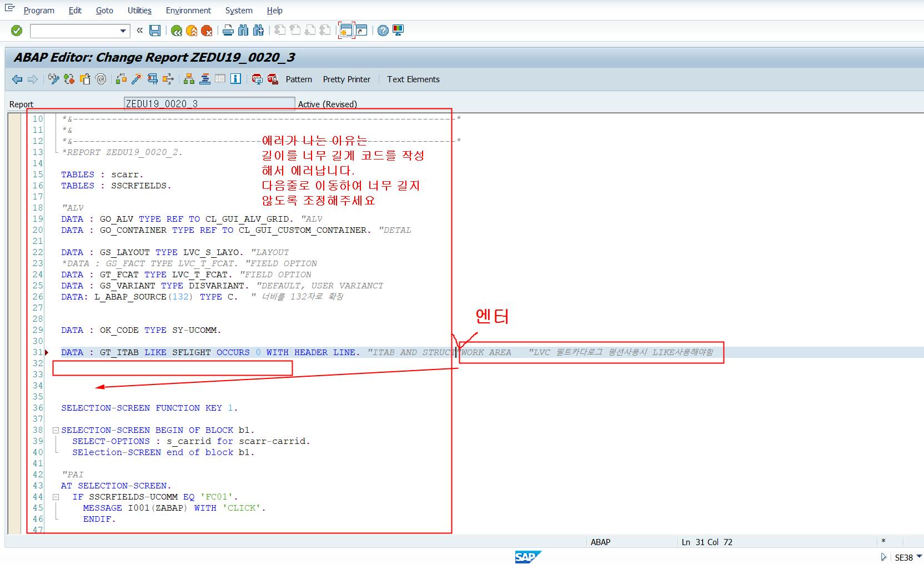Click line number 31 in the gutter

pyautogui.click(x=38, y=352)
